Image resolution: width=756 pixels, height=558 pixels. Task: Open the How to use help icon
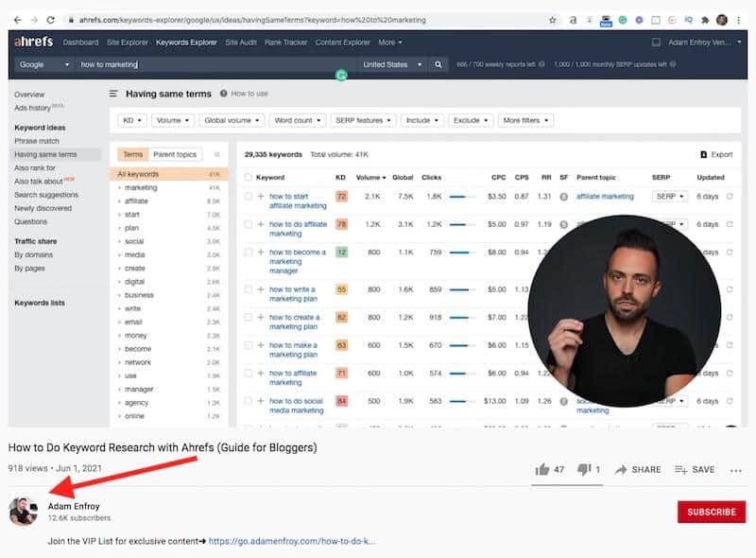tap(224, 94)
